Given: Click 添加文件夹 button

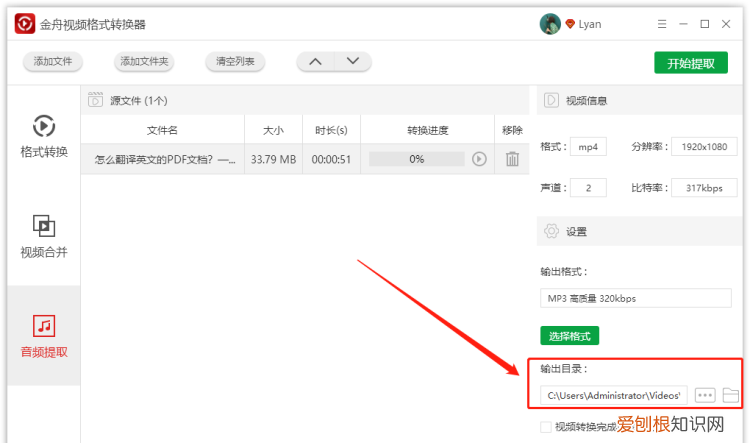Looking at the screenshot, I should click(144, 61).
